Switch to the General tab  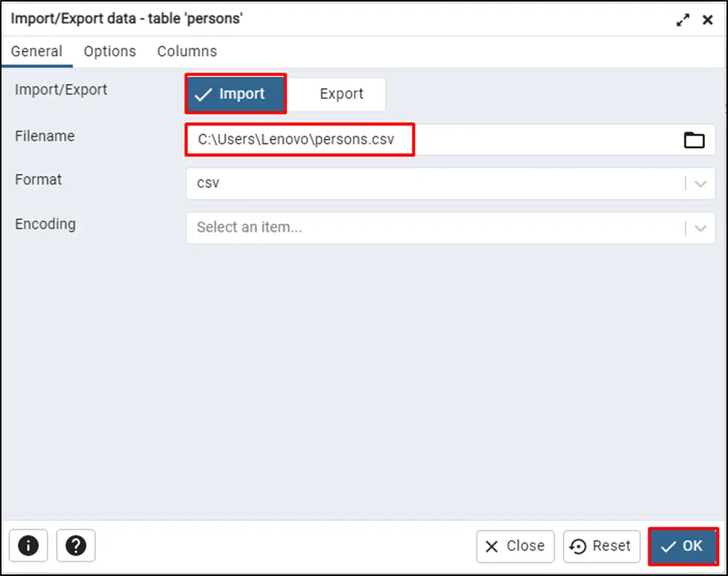click(x=36, y=51)
